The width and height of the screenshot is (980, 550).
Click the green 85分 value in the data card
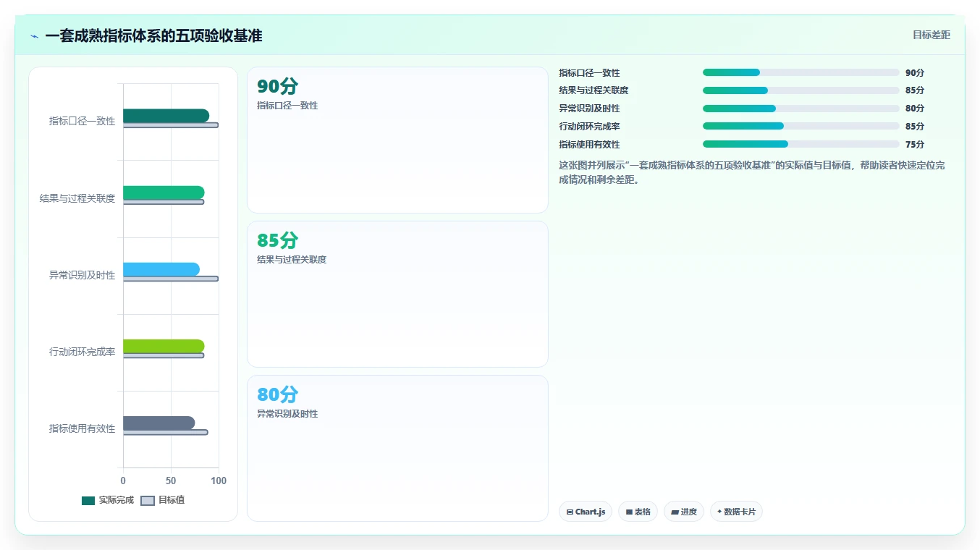[x=278, y=240]
